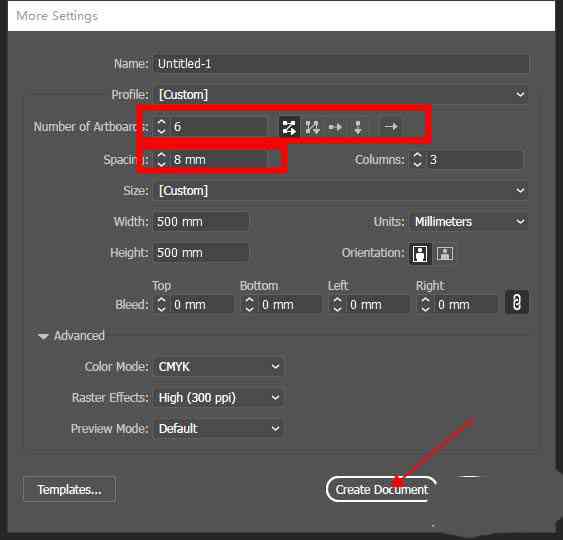Image resolution: width=563 pixels, height=540 pixels.
Task: Click the Name field showing Untitled-1
Action: tap(341, 64)
